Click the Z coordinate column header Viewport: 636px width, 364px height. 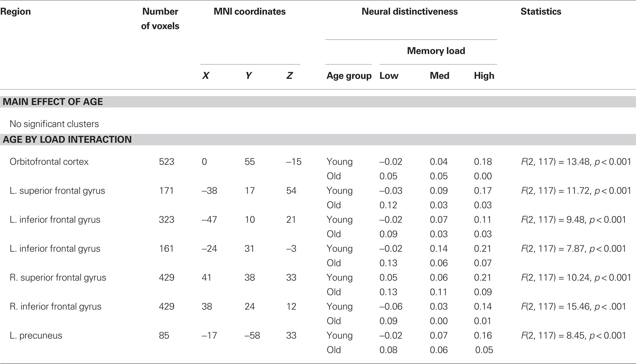coord(290,76)
